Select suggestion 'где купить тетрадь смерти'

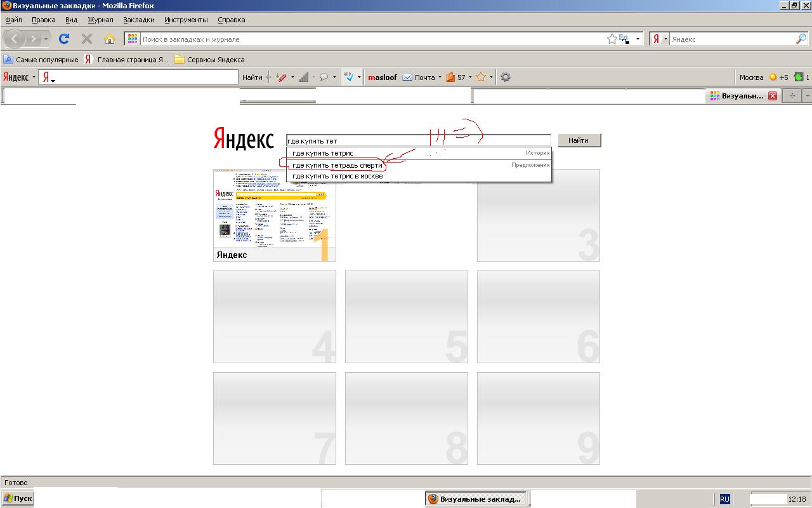click(337, 165)
